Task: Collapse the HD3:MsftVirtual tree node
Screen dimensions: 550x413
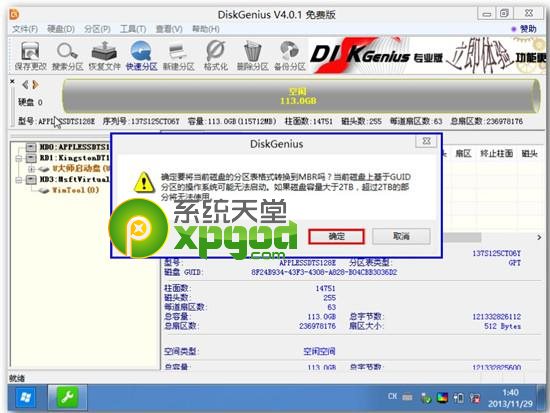Action: point(19,180)
